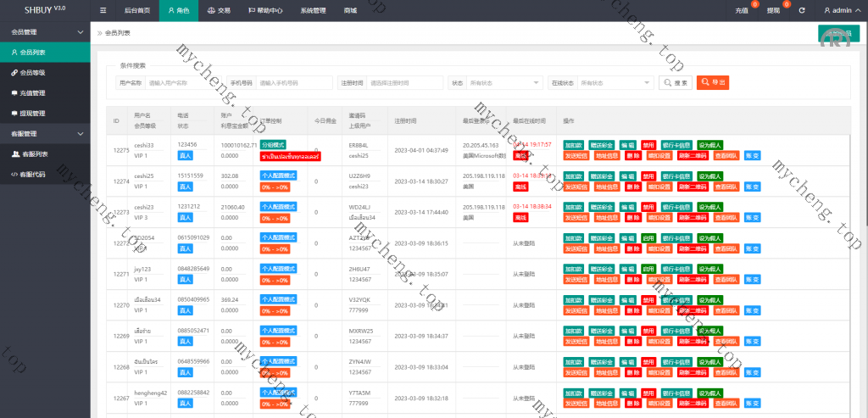The height and width of the screenshot is (418, 868).
Task: Open 客服代码 sidebar entry
Action: [x=34, y=175]
